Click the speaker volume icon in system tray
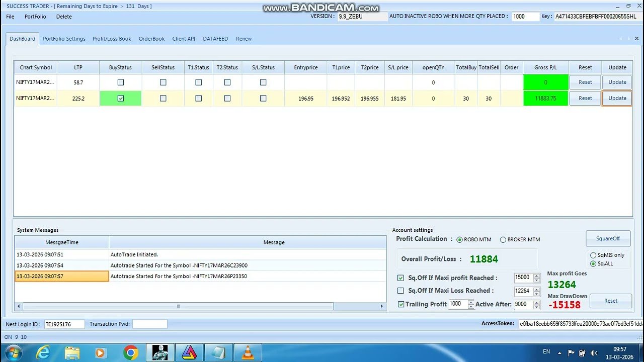This screenshot has height=362, width=644. (x=594, y=351)
